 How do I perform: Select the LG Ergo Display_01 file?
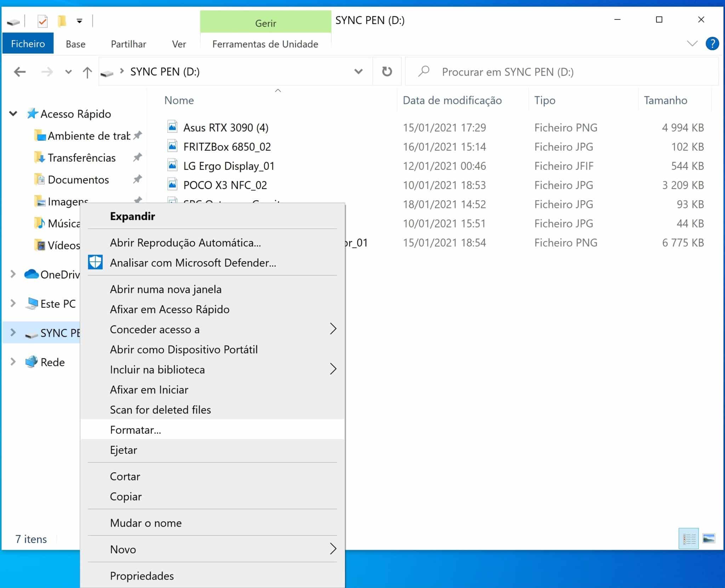(229, 166)
